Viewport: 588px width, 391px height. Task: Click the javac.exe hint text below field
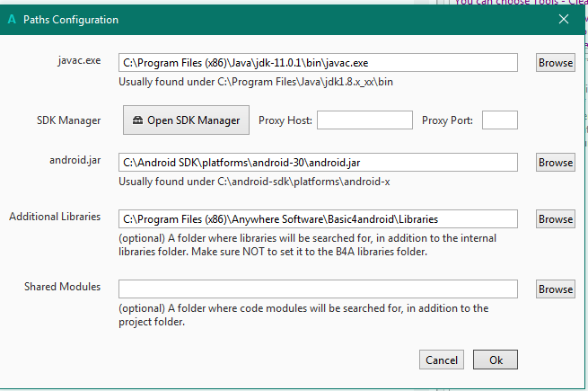(256, 82)
